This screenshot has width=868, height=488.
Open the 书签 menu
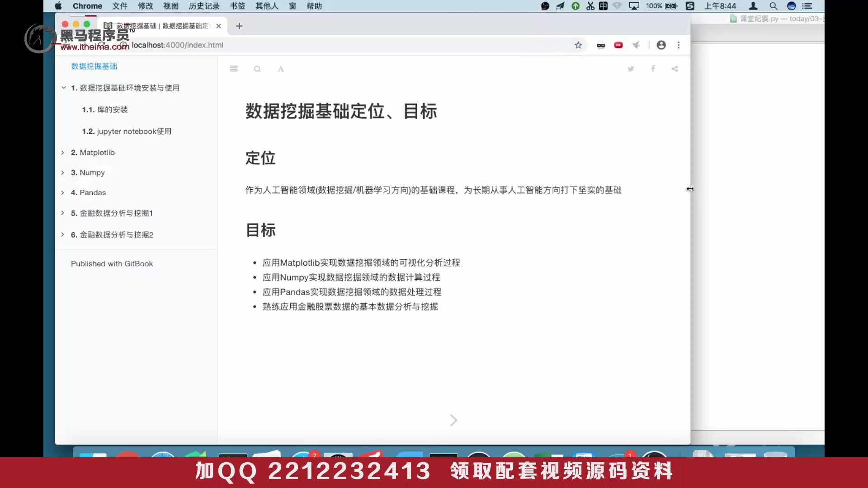pos(237,6)
